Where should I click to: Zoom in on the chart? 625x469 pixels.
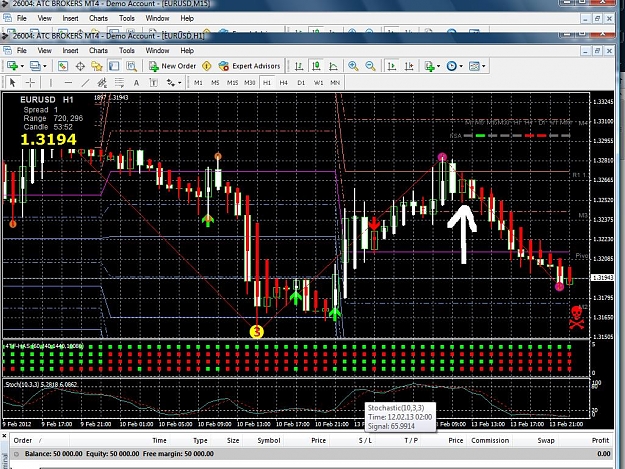click(353, 66)
